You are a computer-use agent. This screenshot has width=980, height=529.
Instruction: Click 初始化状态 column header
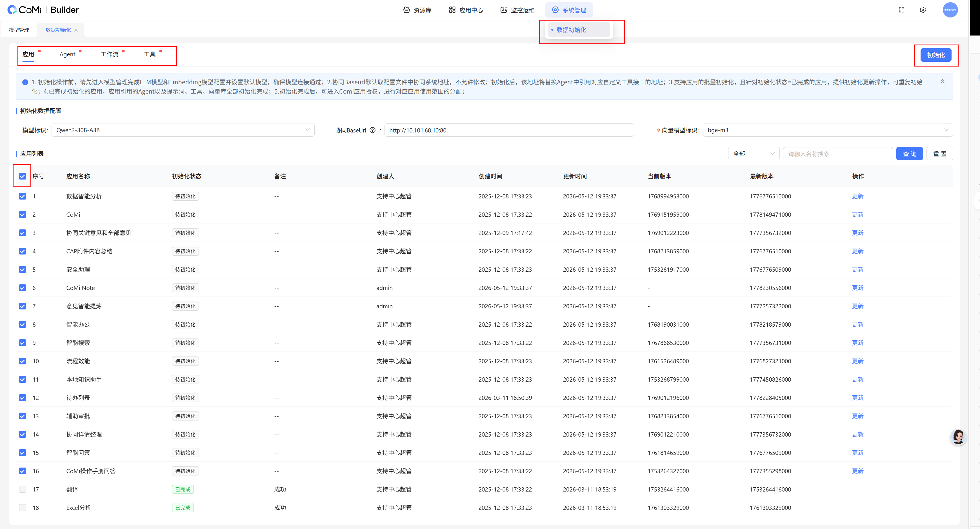pyautogui.click(x=187, y=176)
